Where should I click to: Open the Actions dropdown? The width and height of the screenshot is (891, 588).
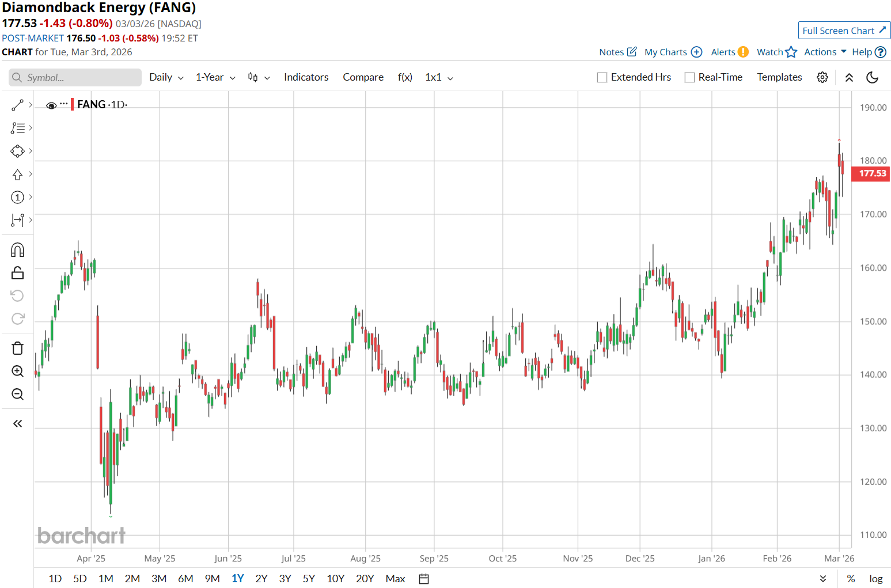825,52
